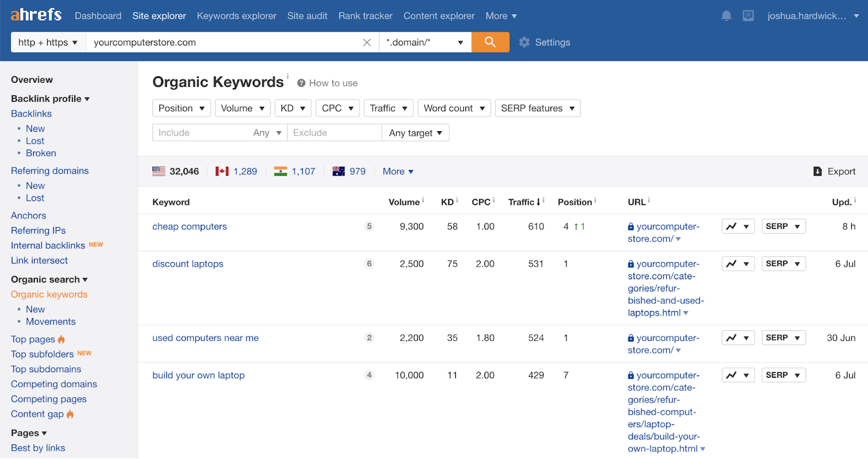Click the Settings gear icon
This screenshot has height=459, width=868.
524,42
